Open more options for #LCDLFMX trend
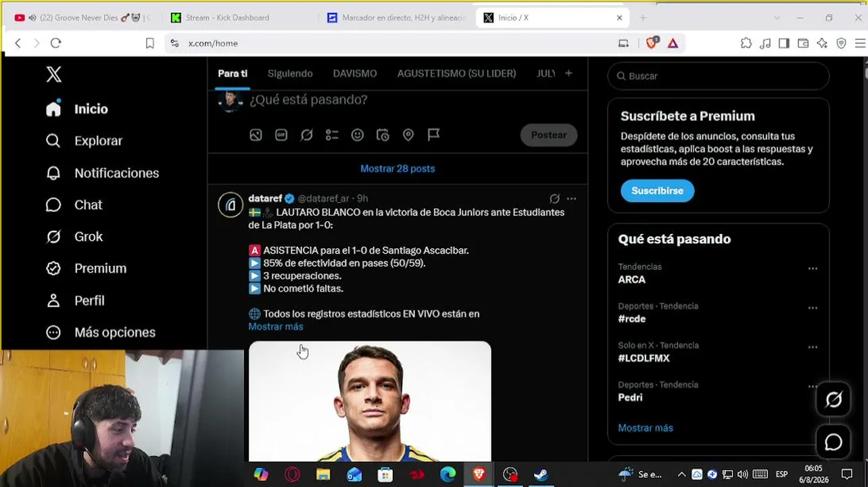 coord(813,347)
